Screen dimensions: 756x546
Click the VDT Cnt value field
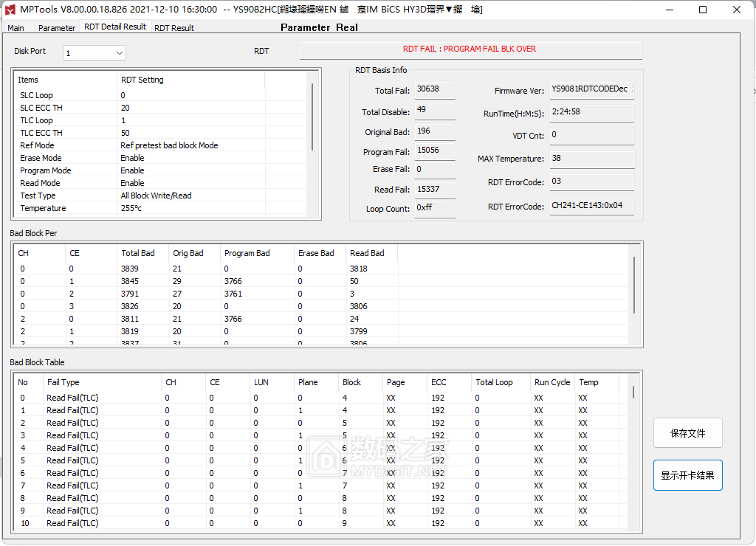591,136
